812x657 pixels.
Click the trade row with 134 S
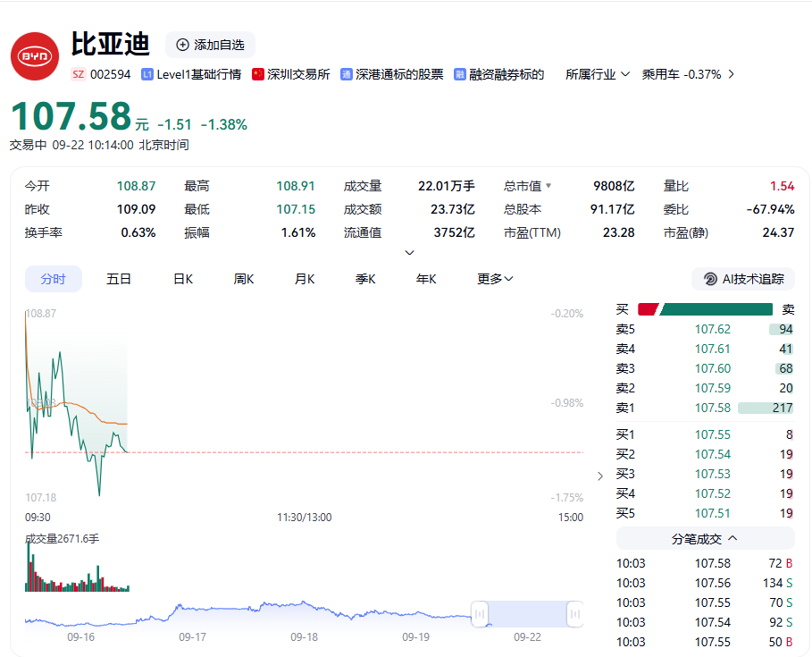click(704, 583)
